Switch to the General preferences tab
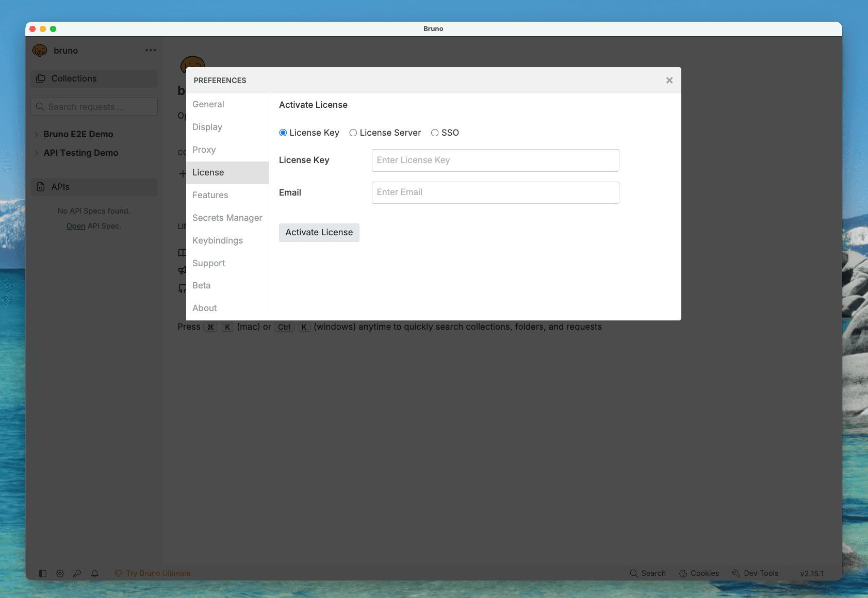Viewport: 868px width, 598px height. (x=208, y=104)
